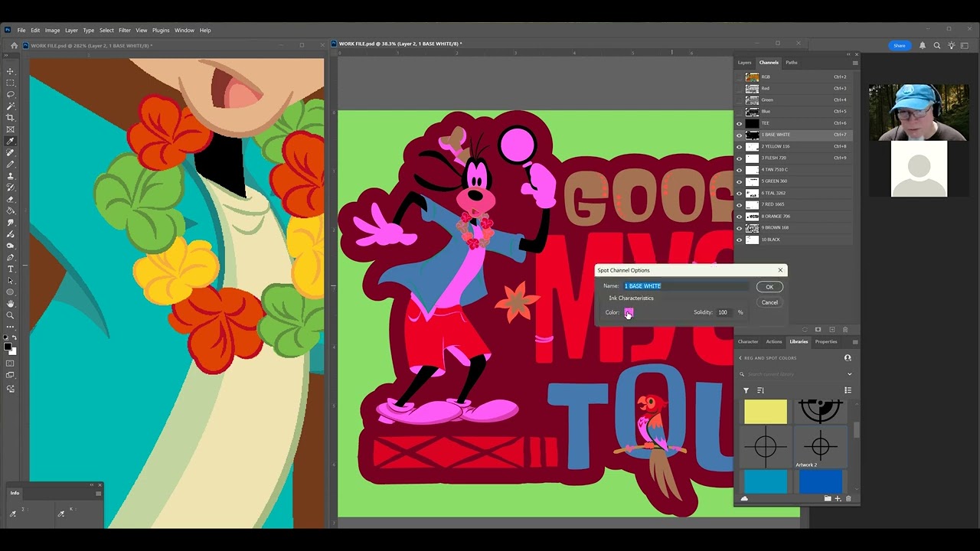Image resolution: width=980 pixels, height=551 pixels.
Task: Select the Zoom magnifier tool
Action: point(10,315)
